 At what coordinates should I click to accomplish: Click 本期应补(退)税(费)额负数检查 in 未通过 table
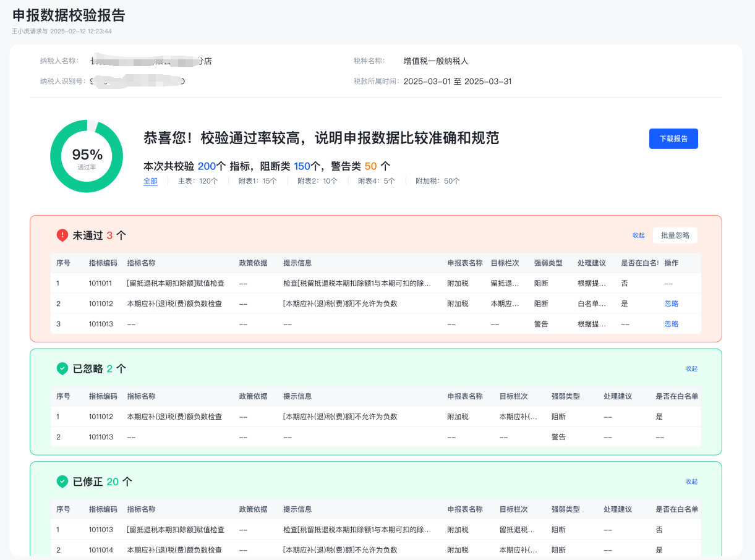pos(174,303)
